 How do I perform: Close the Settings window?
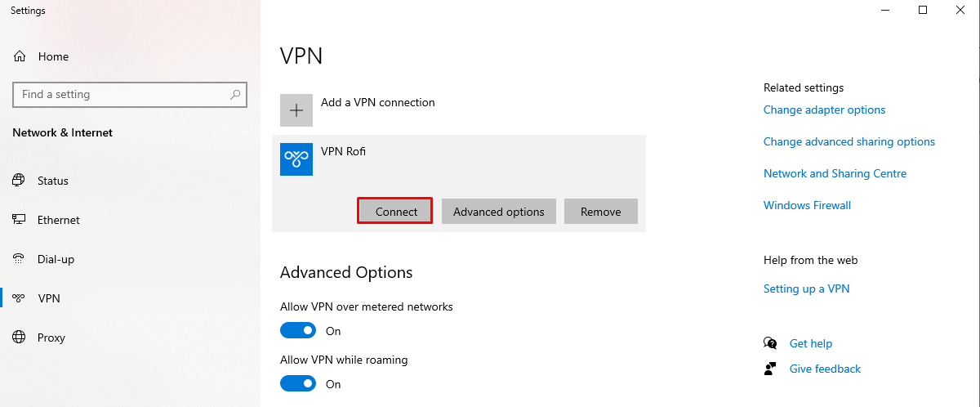point(960,10)
